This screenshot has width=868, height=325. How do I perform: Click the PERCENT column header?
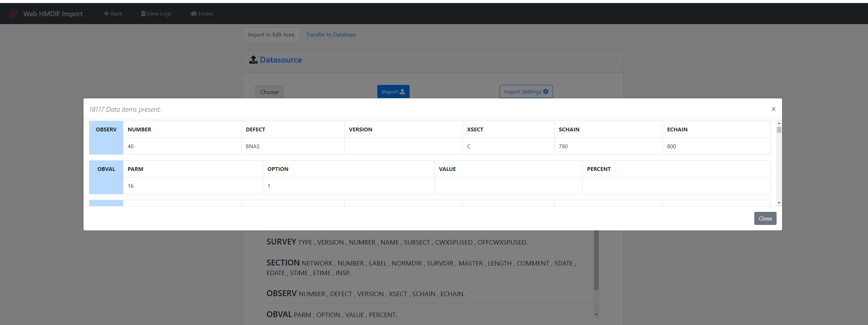pyautogui.click(x=676, y=169)
